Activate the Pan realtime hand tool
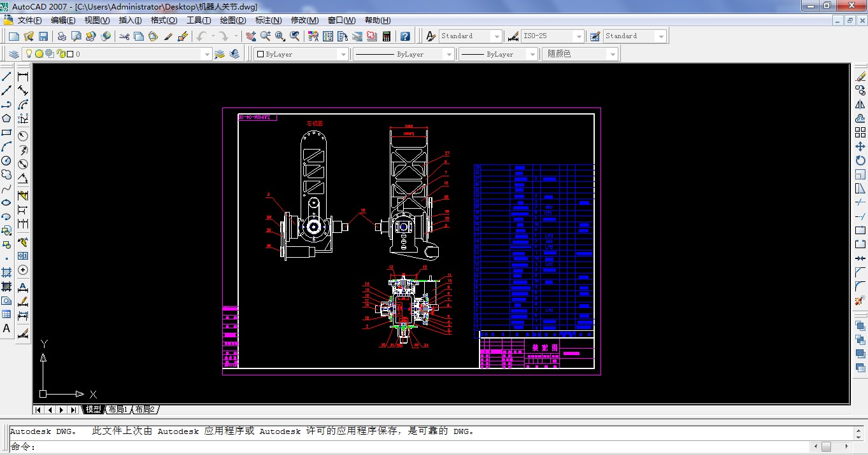The height and width of the screenshot is (455, 868). coord(251,36)
